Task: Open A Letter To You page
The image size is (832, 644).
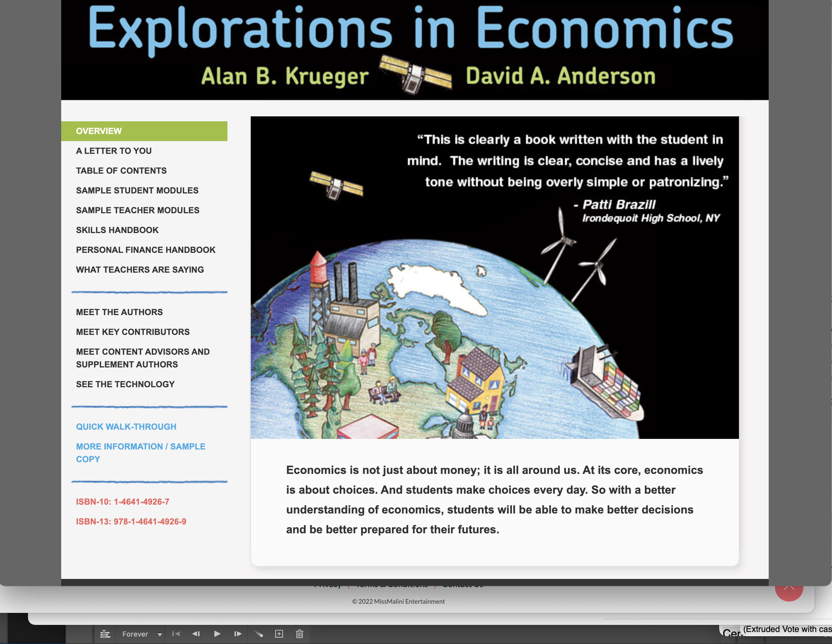Action: pyautogui.click(x=114, y=151)
